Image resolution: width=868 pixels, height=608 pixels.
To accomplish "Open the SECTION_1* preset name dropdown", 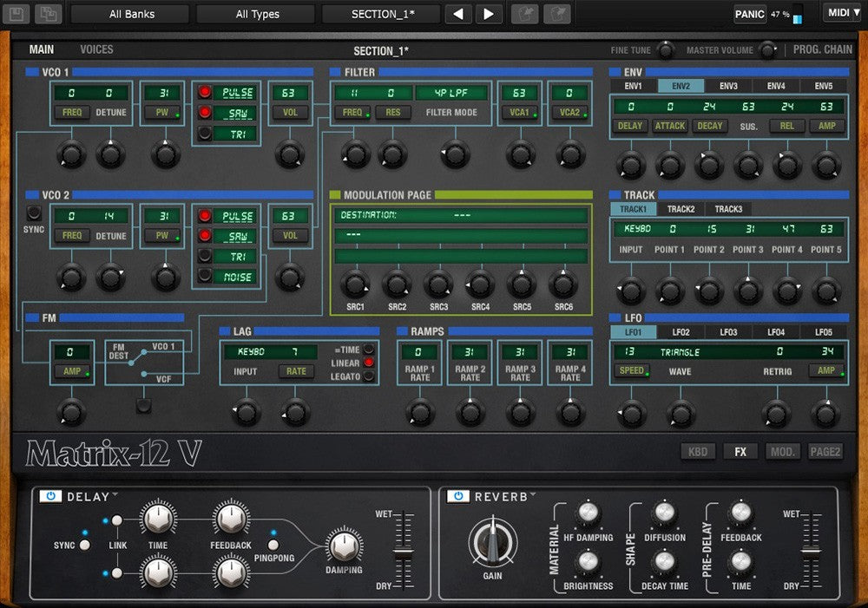I will click(383, 14).
